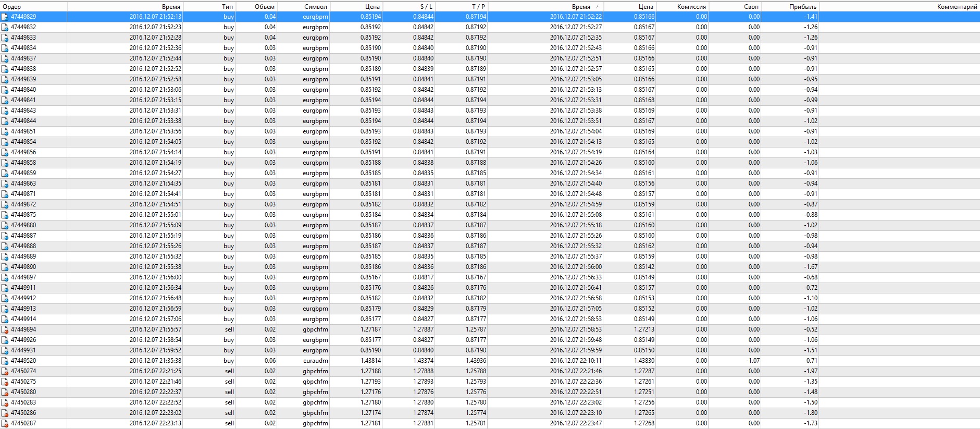980x429 pixels.
Task: Sort by the Ордер column header
Action: [x=34, y=7]
